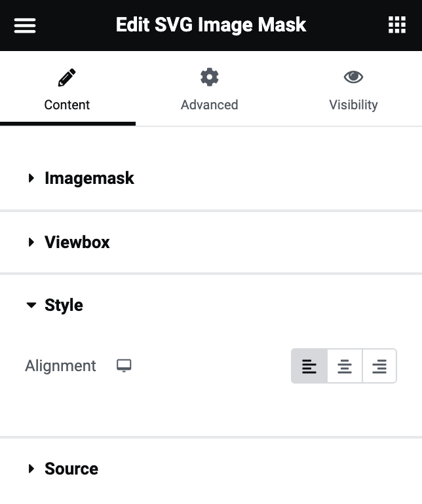Expand the Imagemask section arrow

tap(31, 178)
